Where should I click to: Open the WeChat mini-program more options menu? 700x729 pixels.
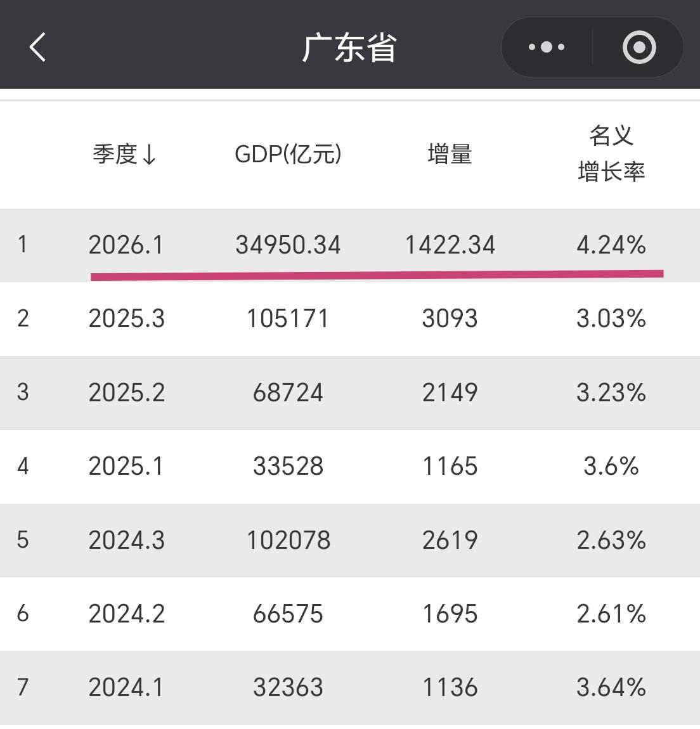coord(546,46)
